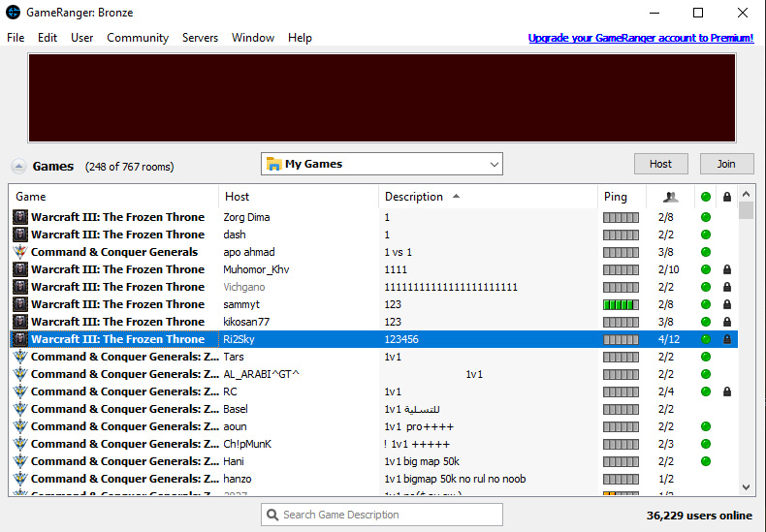Open the Edit menu
This screenshot has height=532, width=766.
48,38
